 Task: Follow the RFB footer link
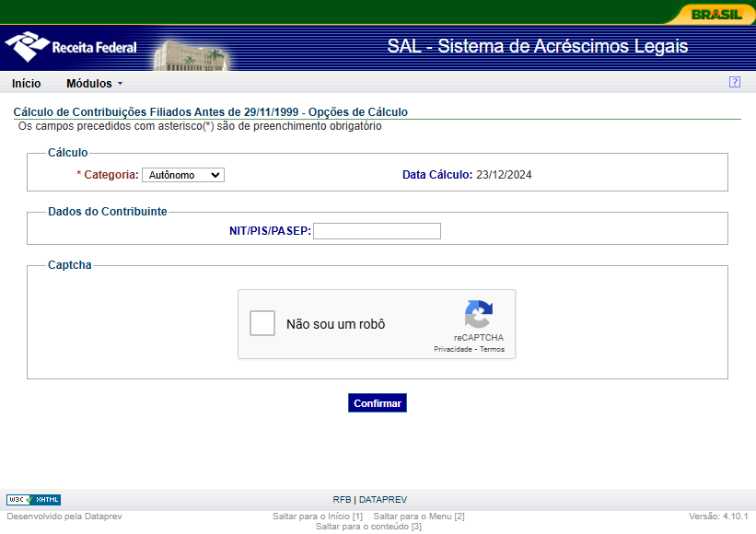pos(342,500)
